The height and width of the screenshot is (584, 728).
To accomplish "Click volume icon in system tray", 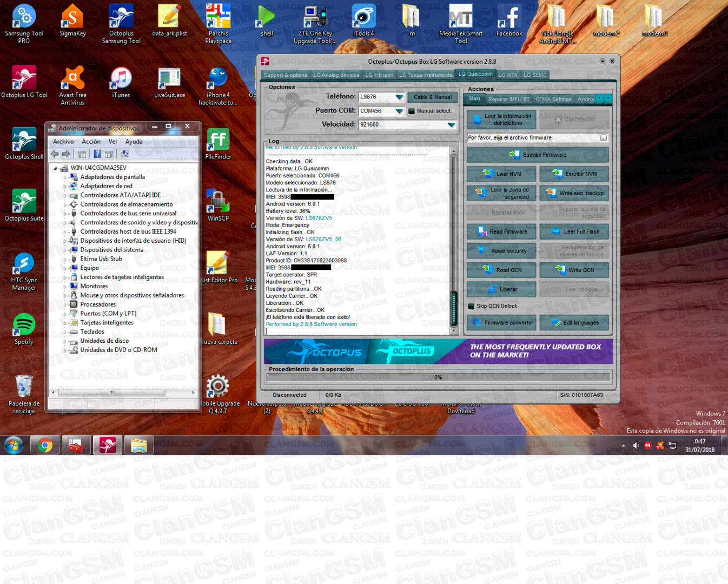I will [636, 446].
